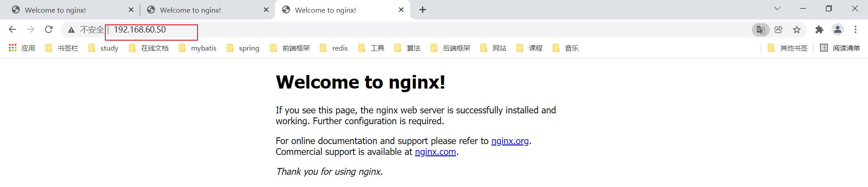Image resolution: width=868 pixels, height=187 pixels.
Task: Close the second Welcome to nginx tab
Action: pyautogui.click(x=266, y=9)
